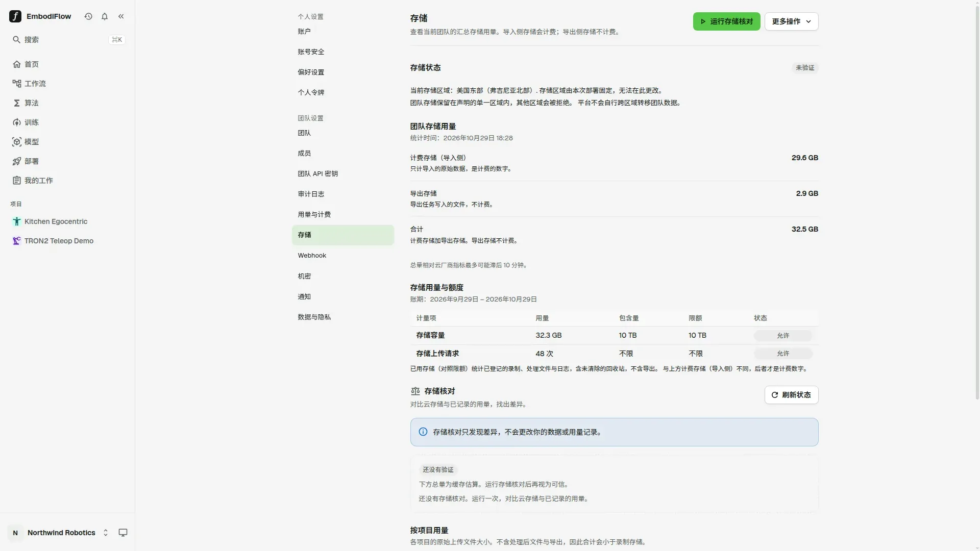Open TRON2 Teleop Demo project
The height and width of the screenshot is (551, 980).
pyautogui.click(x=67, y=241)
